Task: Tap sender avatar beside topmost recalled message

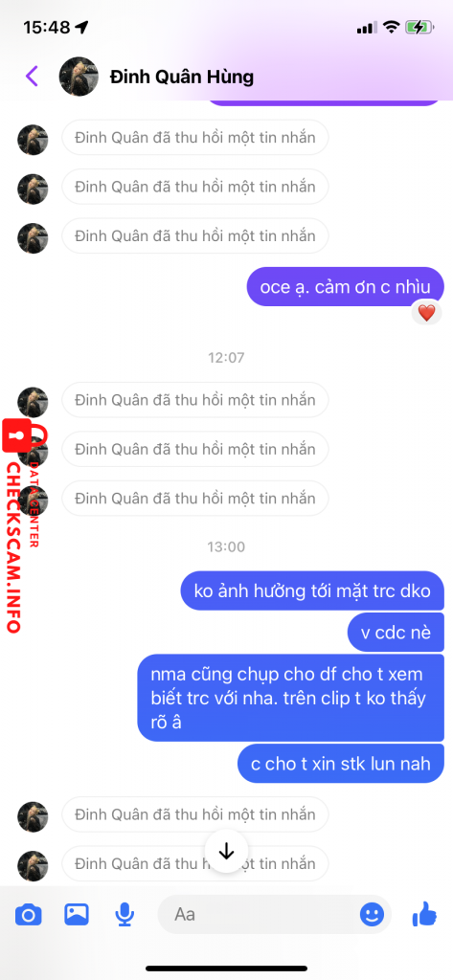Action: click(33, 140)
